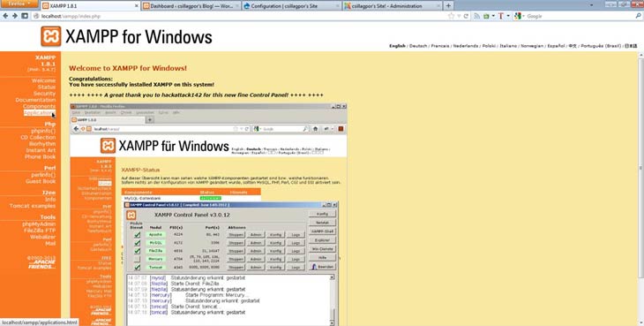Screen dimensions: 644x326
Task: Open the Webalizer tool link
Action: (x=42, y=237)
